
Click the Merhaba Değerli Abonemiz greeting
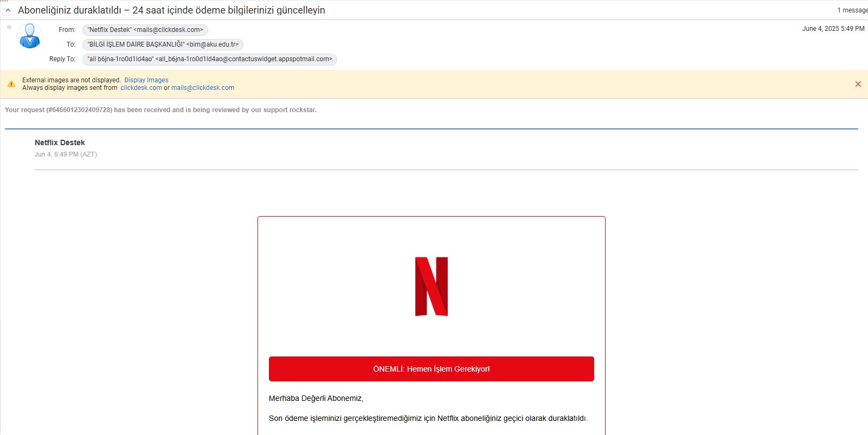tap(316, 398)
